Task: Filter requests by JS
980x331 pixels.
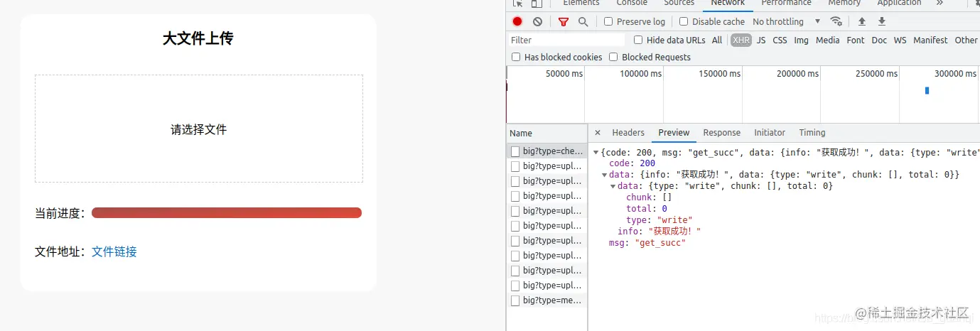Action: tap(761, 40)
